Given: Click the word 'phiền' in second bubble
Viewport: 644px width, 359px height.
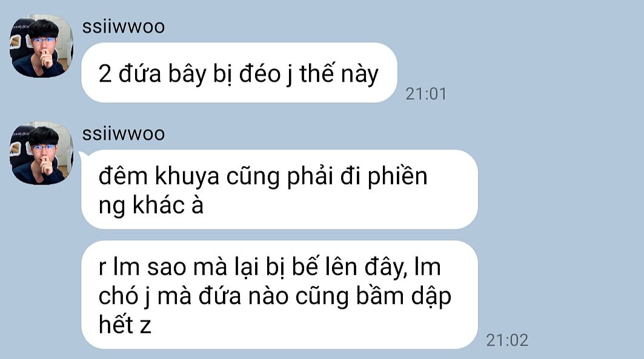Looking at the screenshot, I should click(x=397, y=176).
